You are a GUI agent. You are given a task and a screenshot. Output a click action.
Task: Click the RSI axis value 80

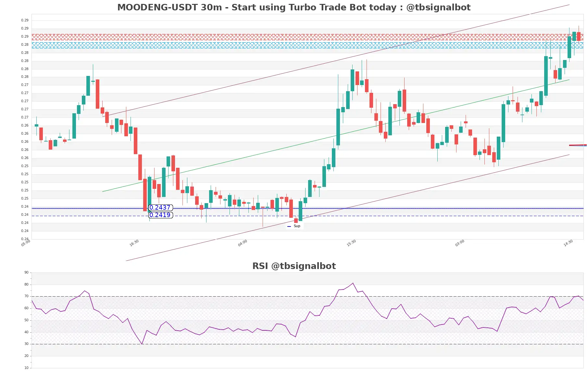point(26,285)
